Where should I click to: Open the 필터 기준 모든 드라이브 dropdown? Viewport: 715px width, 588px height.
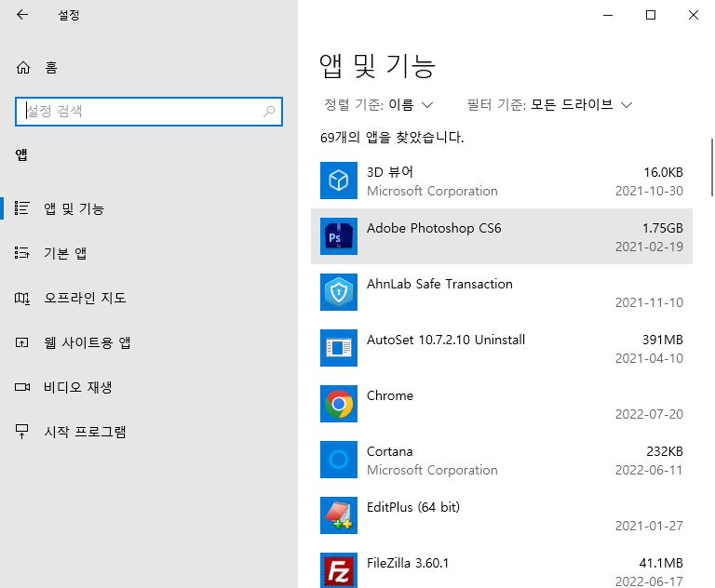[549, 105]
